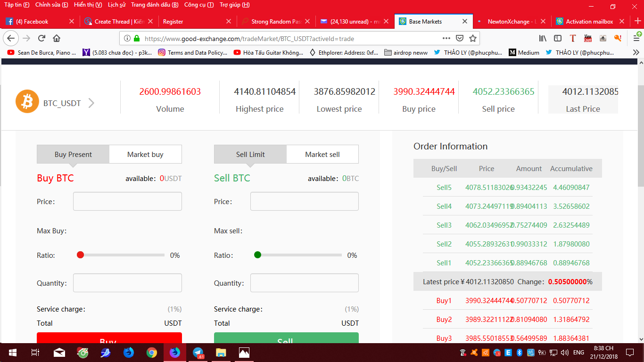Click the Bitcoin logo next to BTC_USDT
This screenshot has height=362, width=644.
[x=27, y=101]
